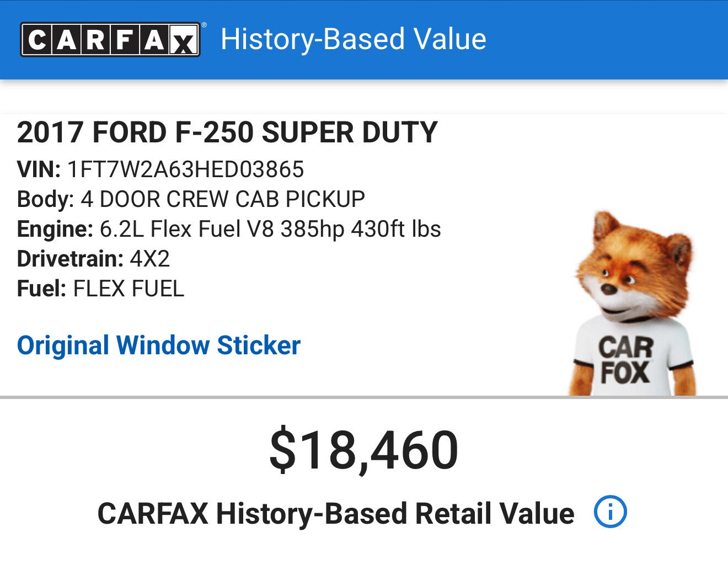Click the $18,460 price value
This screenshot has height=564, width=728.
click(363, 450)
